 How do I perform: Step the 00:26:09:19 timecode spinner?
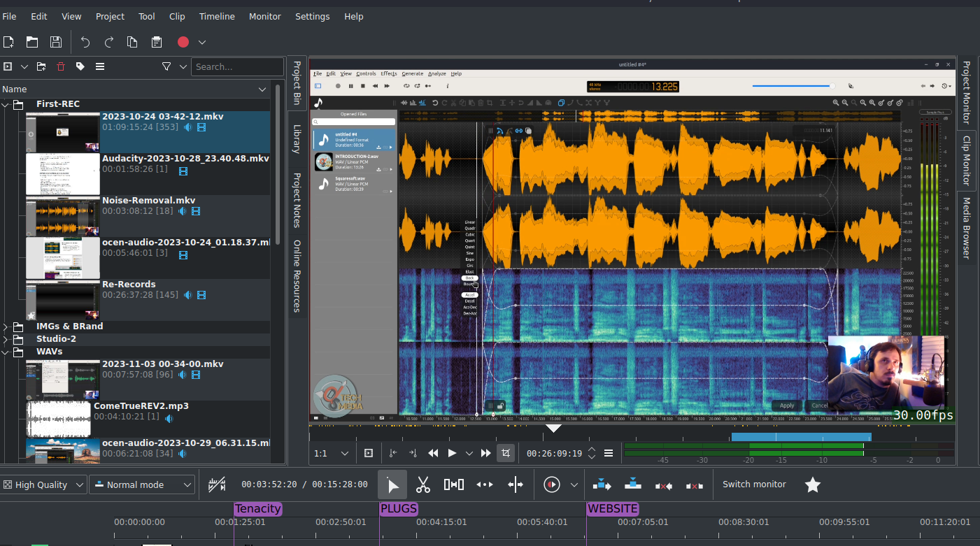(x=592, y=453)
